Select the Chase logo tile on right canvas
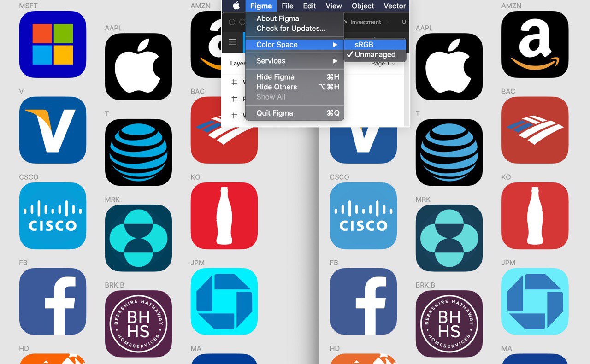Screen dimensions: 590x364 point(535,301)
